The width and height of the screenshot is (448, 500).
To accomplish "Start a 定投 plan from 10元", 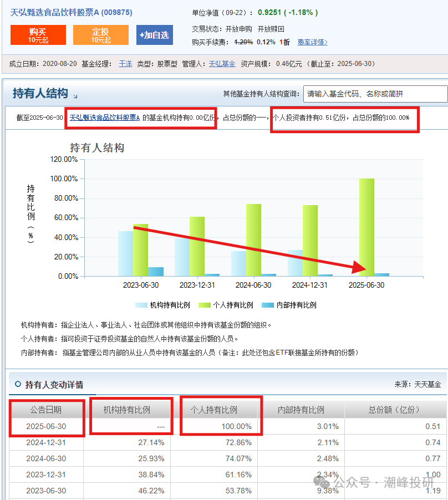I will coord(101,35).
